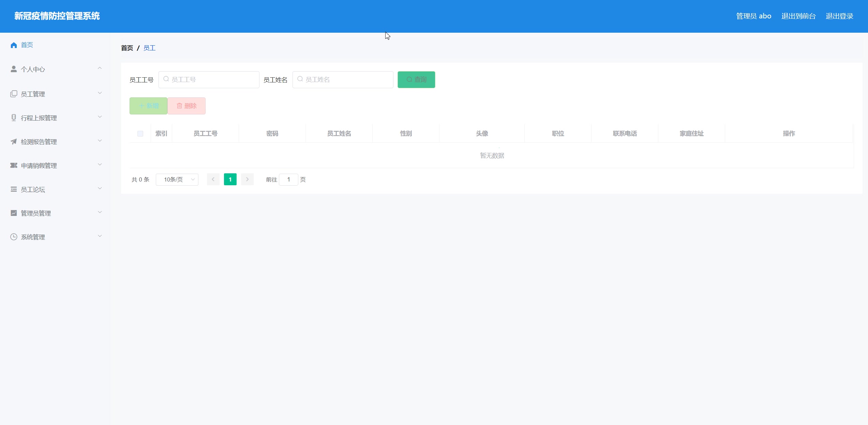
Task: Focus the 员工姓名 search input
Action: tap(343, 80)
